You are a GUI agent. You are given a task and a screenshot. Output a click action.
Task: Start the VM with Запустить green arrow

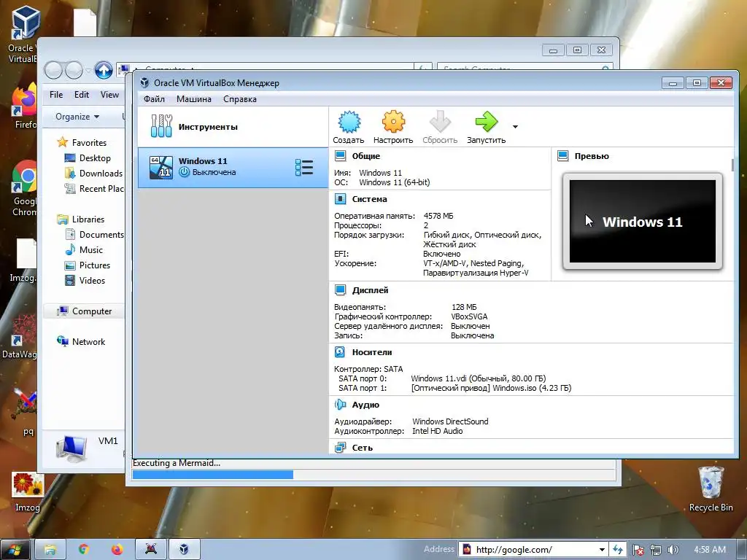point(487,122)
